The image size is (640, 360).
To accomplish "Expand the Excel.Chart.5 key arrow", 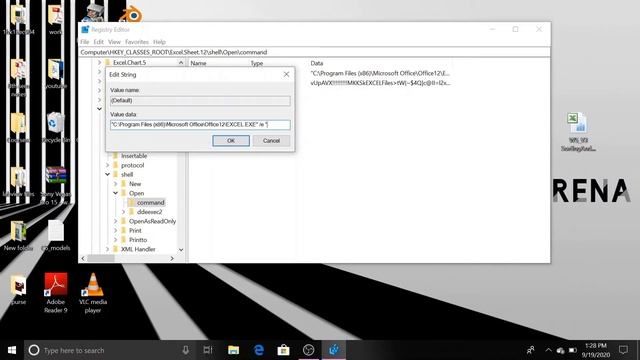I will [99, 62].
